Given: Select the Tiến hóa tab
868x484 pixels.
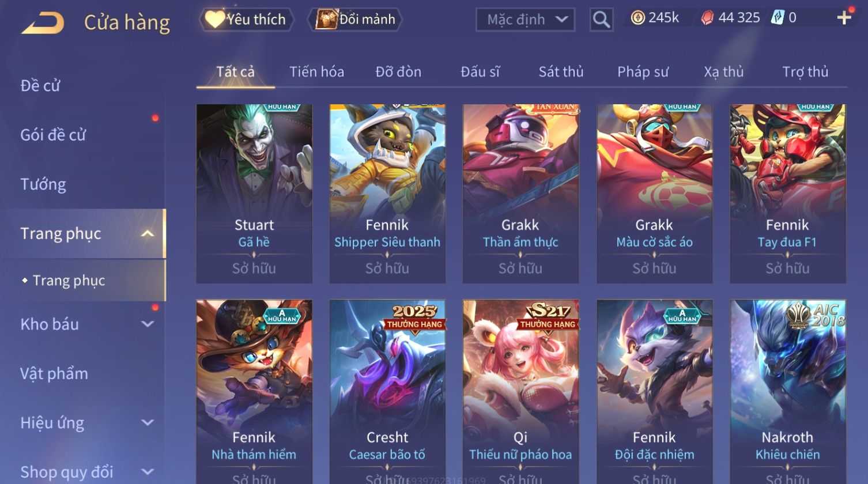Looking at the screenshot, I should (x=316, y=72).
